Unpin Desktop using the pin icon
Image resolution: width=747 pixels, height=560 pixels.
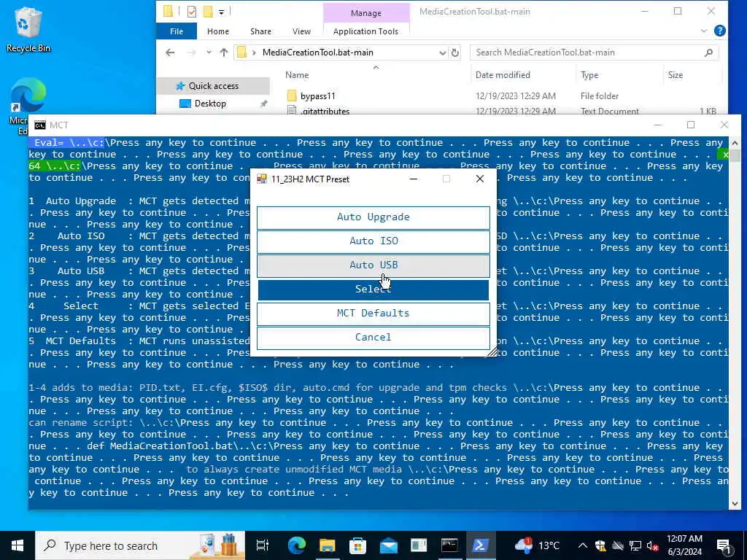263,104
